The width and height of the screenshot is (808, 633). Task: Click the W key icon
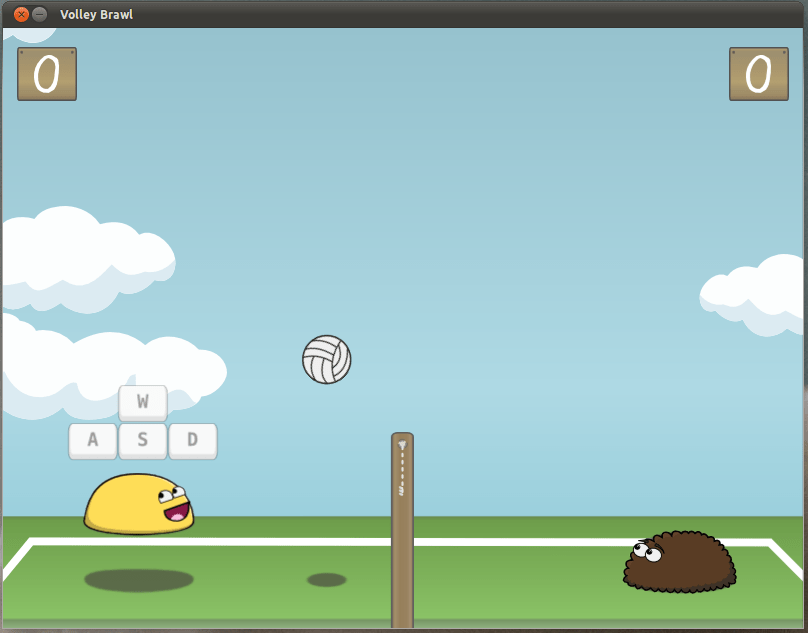pyautogui.click(x=143, y=403)
